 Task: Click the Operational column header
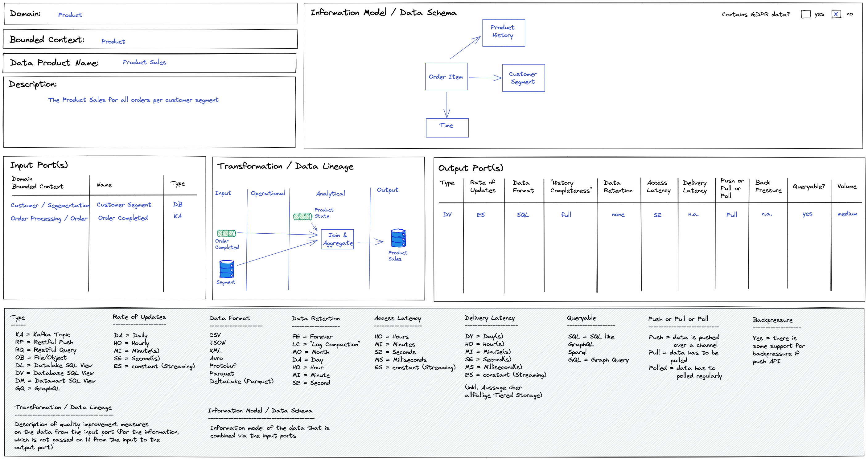coord(268,193)
